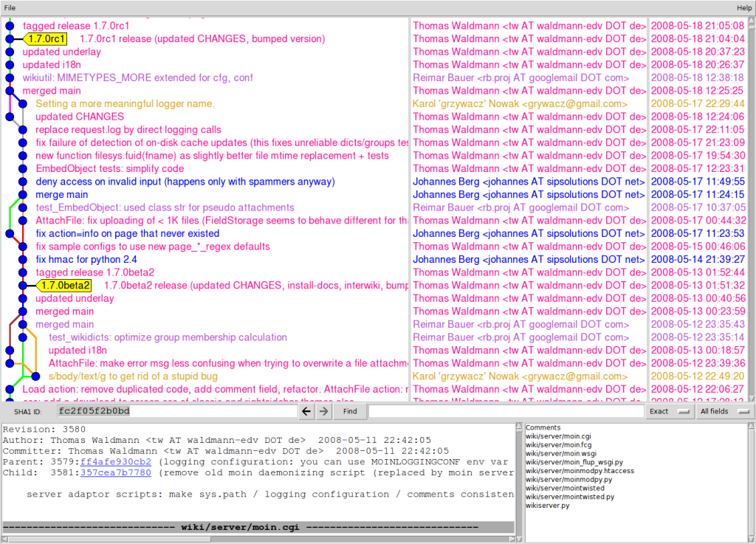Open the File menu
756x544 pixels.
[x=10, y=7]
